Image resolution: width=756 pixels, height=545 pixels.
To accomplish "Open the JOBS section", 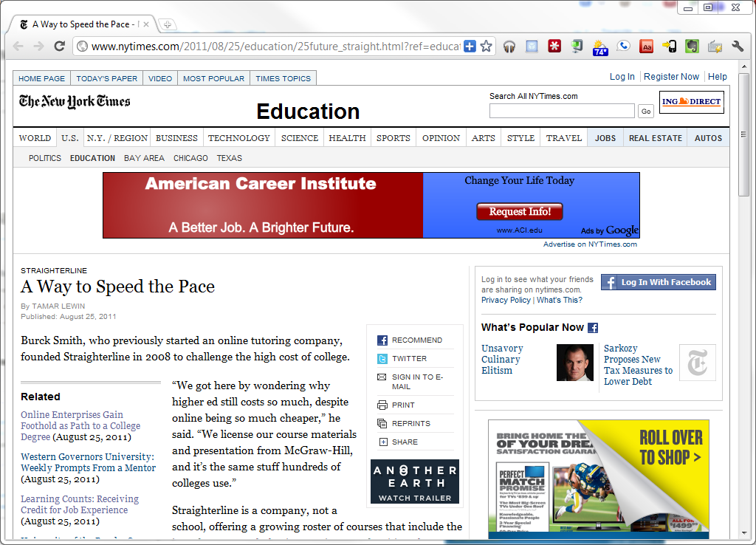I will coord(605,138).
